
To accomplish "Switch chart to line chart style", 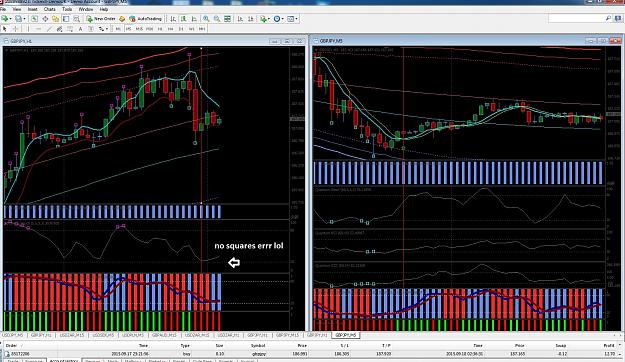I will point(194,19).
